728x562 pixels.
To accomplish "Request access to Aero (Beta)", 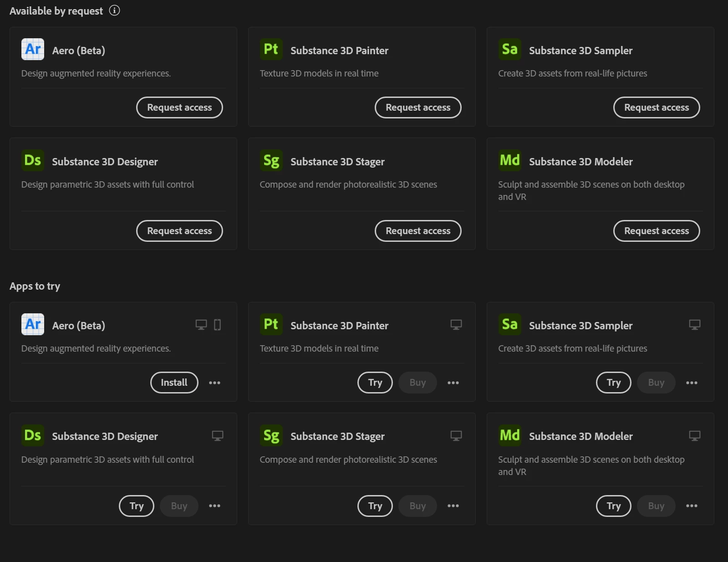I will point(179,107).
